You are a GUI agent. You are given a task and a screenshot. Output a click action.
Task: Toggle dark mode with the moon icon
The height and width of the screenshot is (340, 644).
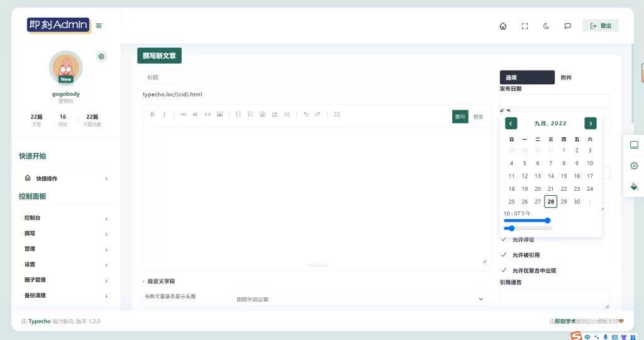tap(547, 26)
